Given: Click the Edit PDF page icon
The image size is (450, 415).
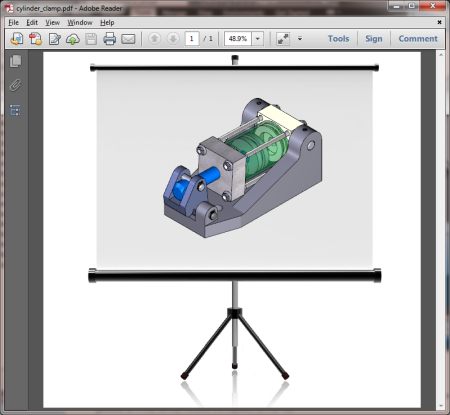Looking at the screenshot, I should [x=54, y=39].
